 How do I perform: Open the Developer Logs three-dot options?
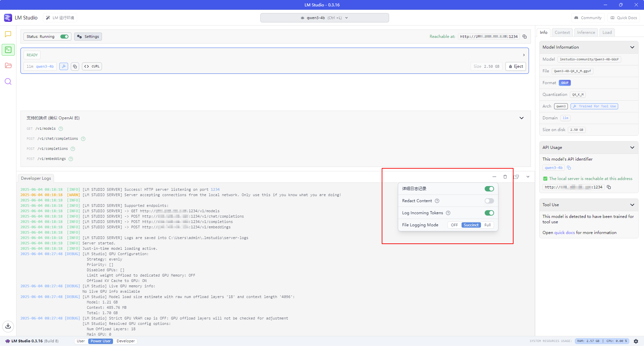[x=494, y=177]
